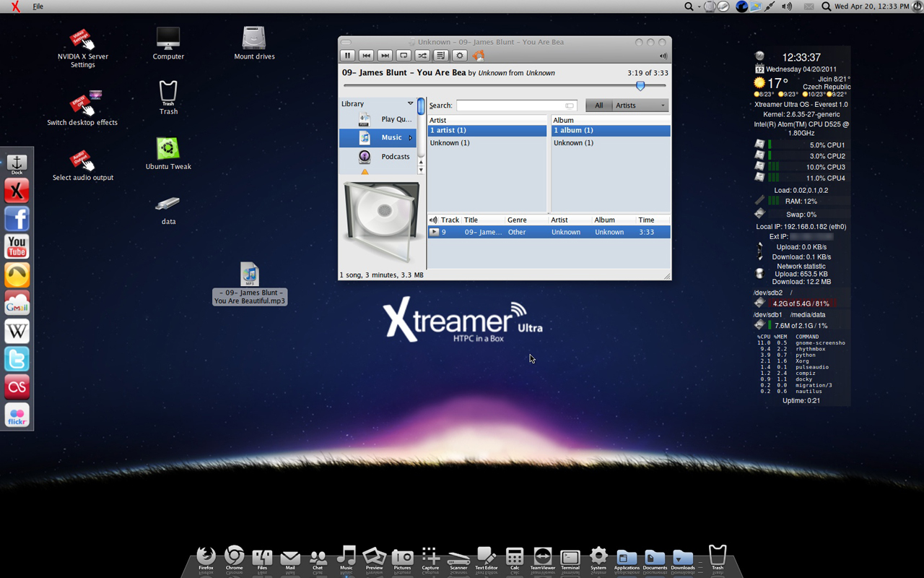Open the Switch desktop effects icon
The image size is (924, 578).
pos(82,108)
